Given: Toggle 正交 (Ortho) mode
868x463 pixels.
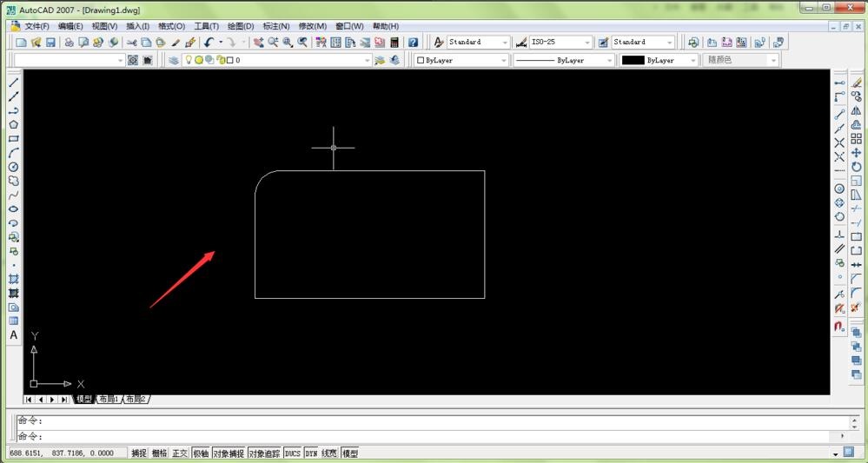Looking at the screenshot, I should tap(180, 453).
